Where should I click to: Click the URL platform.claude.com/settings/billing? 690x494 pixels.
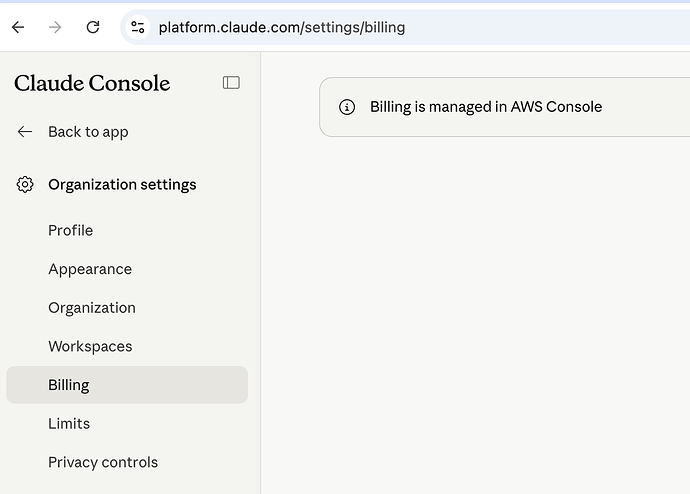click(282, 27)
